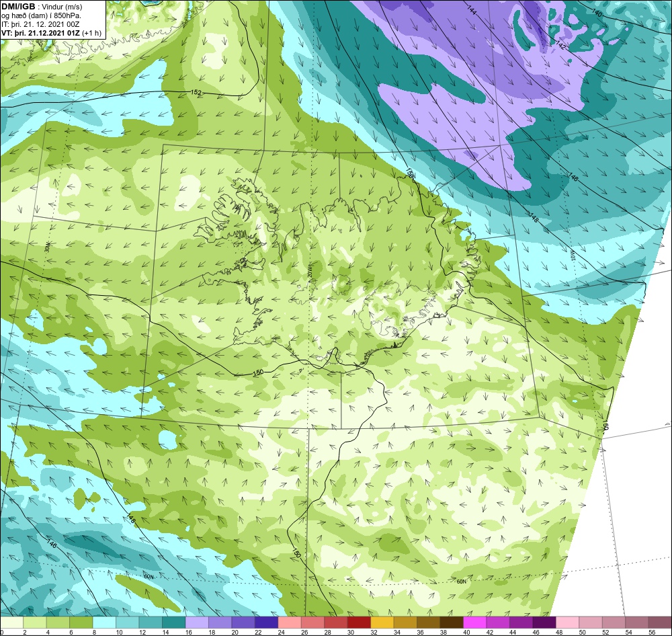Click the 152 contour label
The height and width of the screenshot is (636, 672).
click(196, 92)
